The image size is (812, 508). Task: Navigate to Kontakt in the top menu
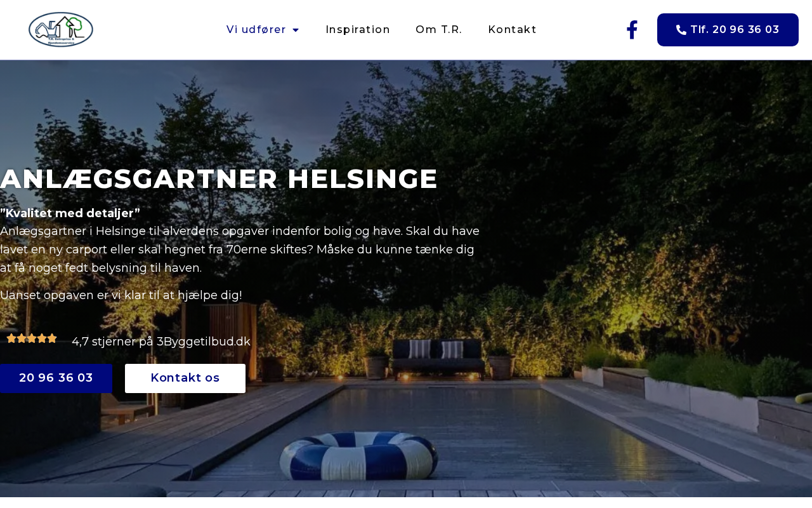[x=513, y=30]
